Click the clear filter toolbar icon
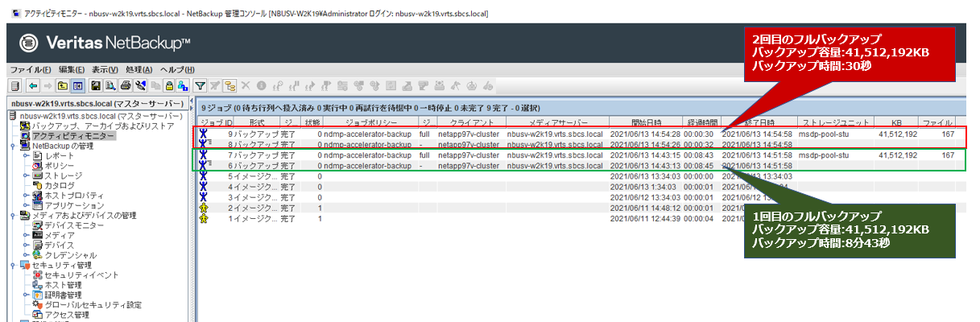980x322 pixels. click(214, 85)
